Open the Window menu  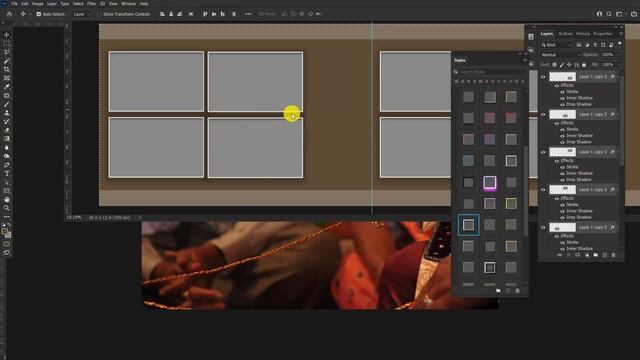tap(128, 4)
